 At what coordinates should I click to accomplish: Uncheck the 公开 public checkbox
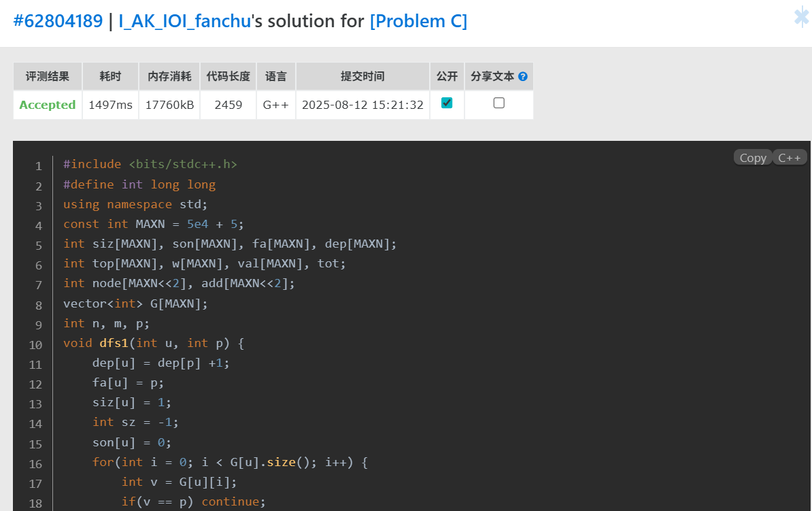(447, 103)
